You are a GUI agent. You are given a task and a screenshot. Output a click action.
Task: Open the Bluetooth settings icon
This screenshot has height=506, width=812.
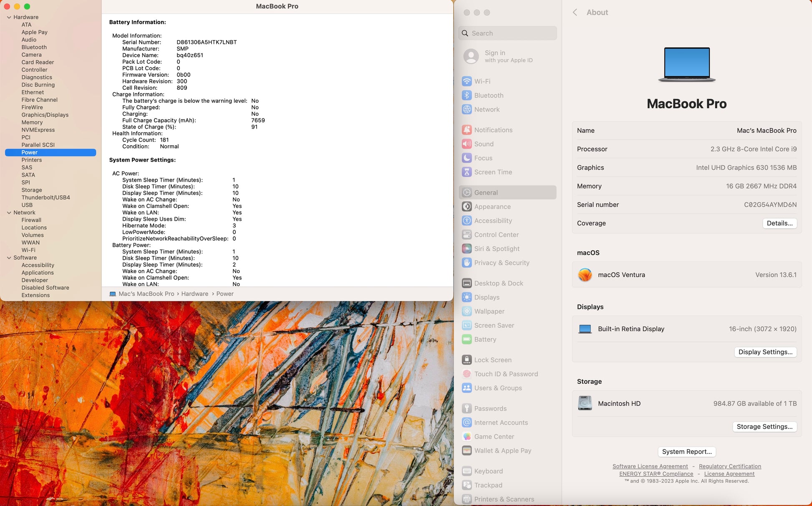click(x=467, y=95)
